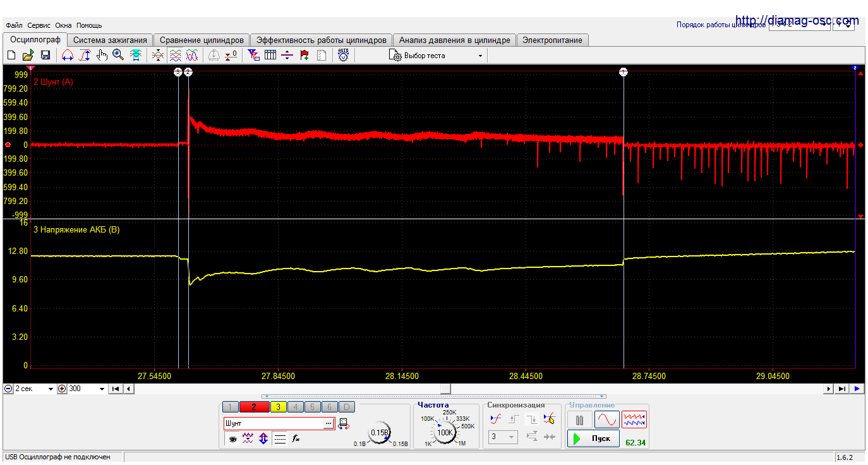
Task: Click the cyan fit-to-screen icon
Action: pos(135,56)
